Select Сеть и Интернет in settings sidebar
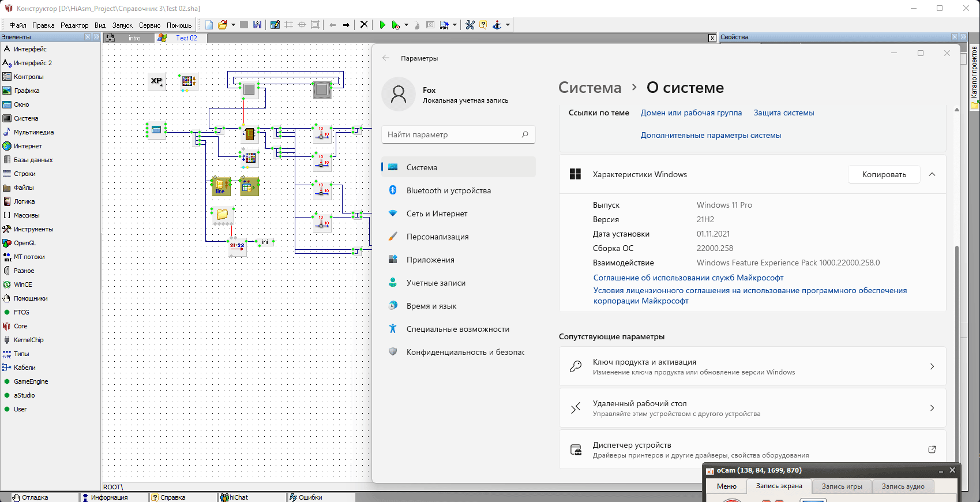This screenshot has width=980, height=502. pos(459,213)
